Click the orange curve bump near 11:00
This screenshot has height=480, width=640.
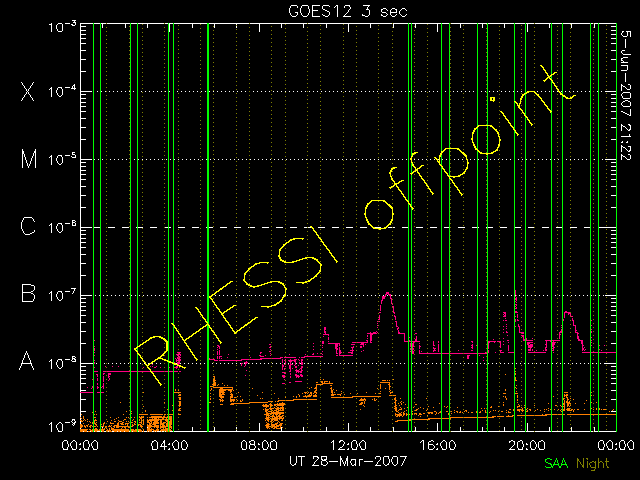pyautogui.click(x=325, y=386)
